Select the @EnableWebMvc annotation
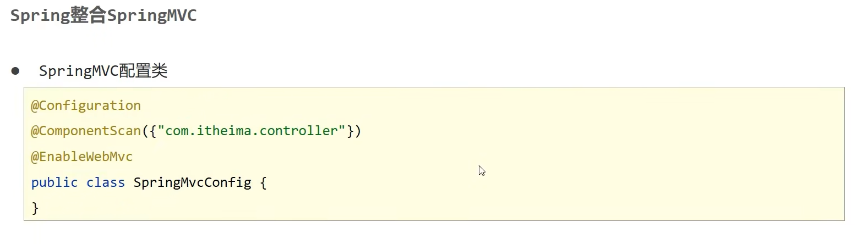Screen dimensions: 868x244 click(x=82, y=157)
